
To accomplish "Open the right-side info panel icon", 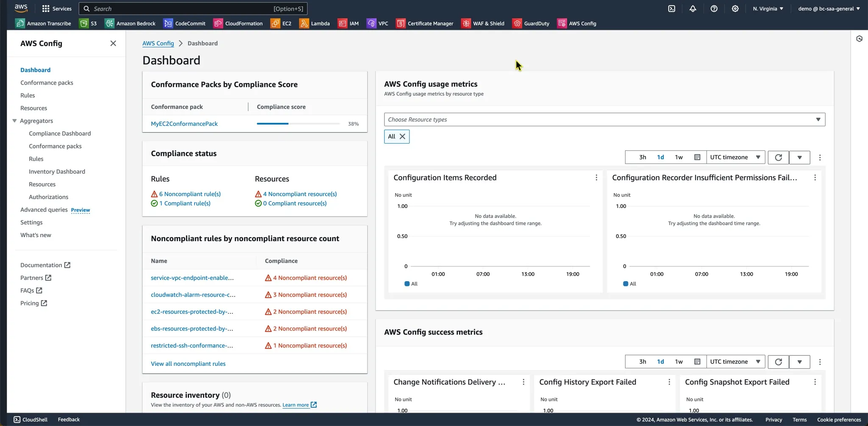I will 860,39.
